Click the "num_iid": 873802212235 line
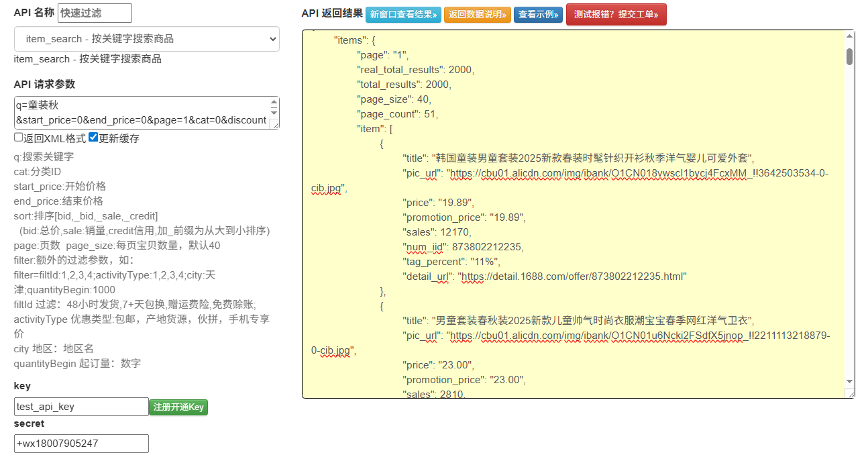The width and height of the screenshot is (868, 455). coord(464,247)
